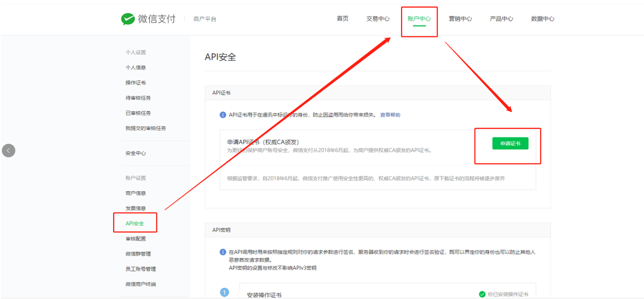The image size is (644, 299).
Task: Select 商户信息 in the sidebar
Action: (x=136, y=193)
